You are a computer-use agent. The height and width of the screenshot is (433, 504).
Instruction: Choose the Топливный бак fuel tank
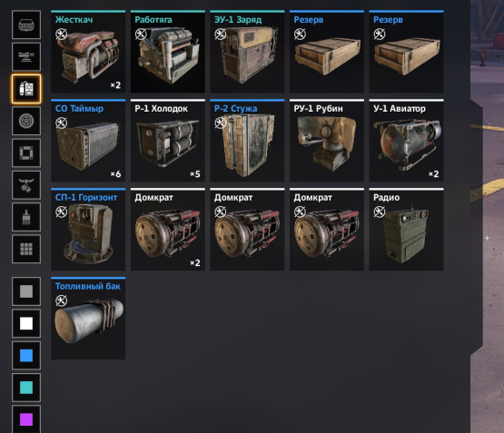pos(88,319)
